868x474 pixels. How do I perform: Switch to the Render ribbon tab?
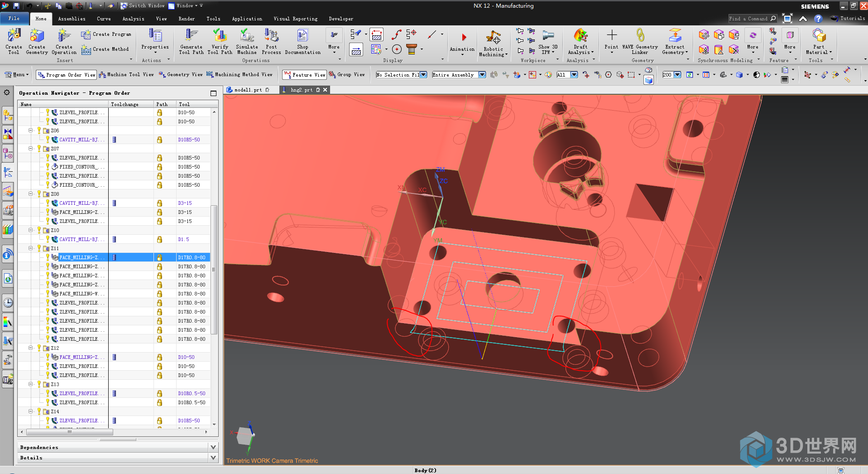(186, 19)
